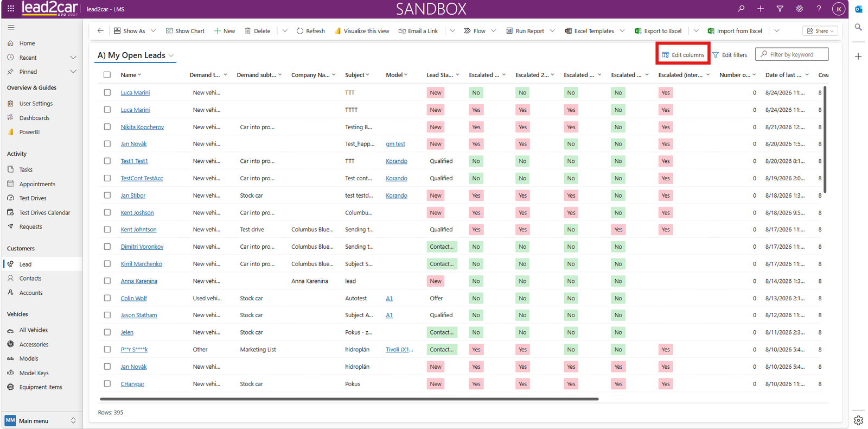The height and width of the screenshot is (429, 868).
Task: Click the horizontal scrollbar under the grid
Action: tap(349, 399)
